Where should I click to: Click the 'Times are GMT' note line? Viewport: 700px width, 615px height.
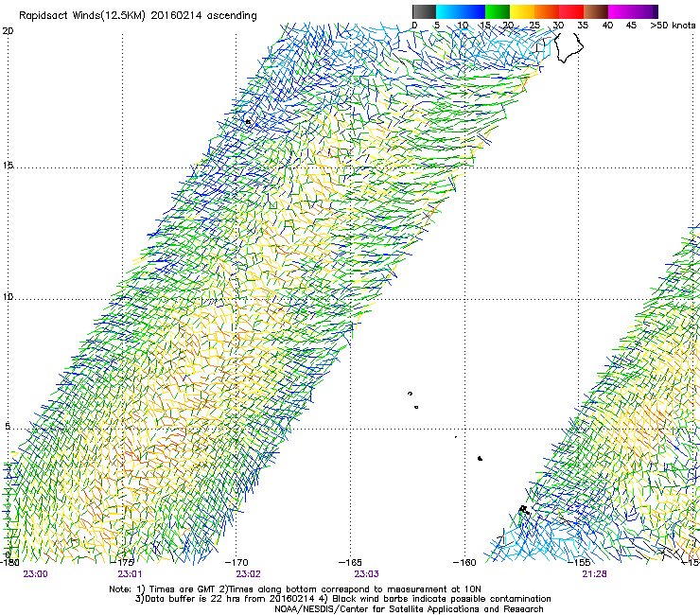295,589
